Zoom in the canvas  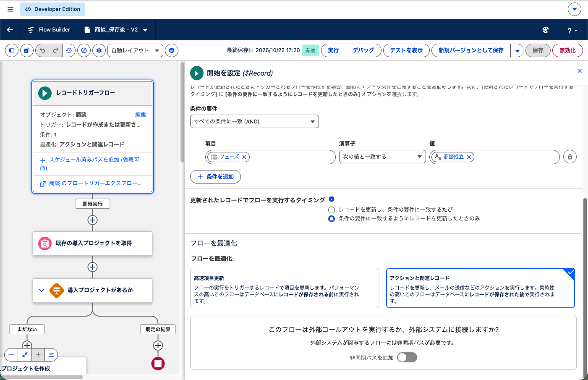tap(38, 355)
